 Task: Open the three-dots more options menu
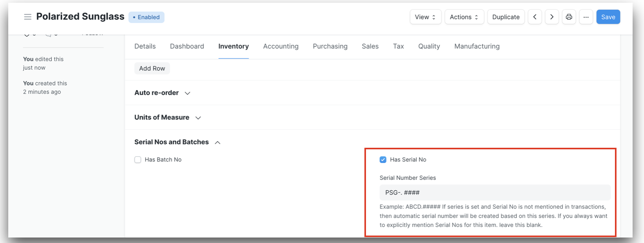[x=586, y=17]
